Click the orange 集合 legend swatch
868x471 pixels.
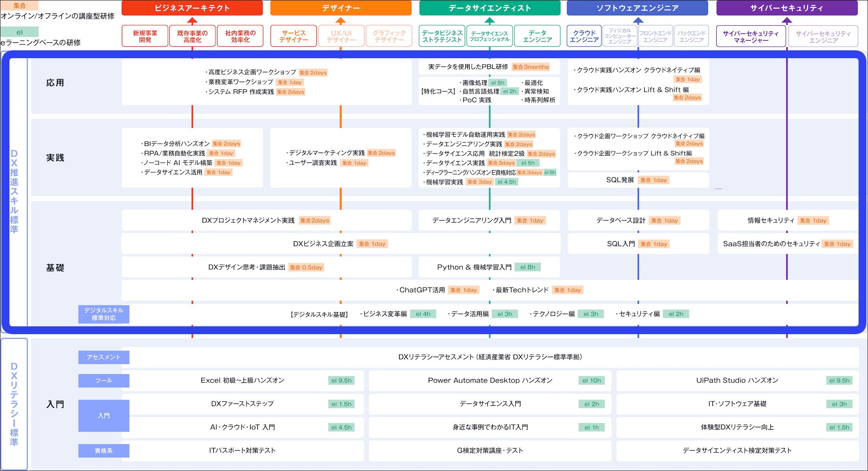(x=19, y=6)
